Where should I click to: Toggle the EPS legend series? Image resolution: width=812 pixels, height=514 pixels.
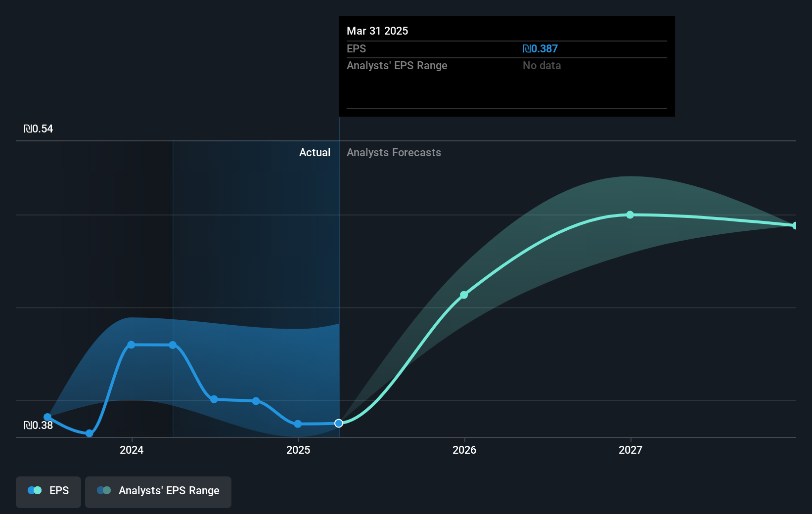[x=48, y=492]
